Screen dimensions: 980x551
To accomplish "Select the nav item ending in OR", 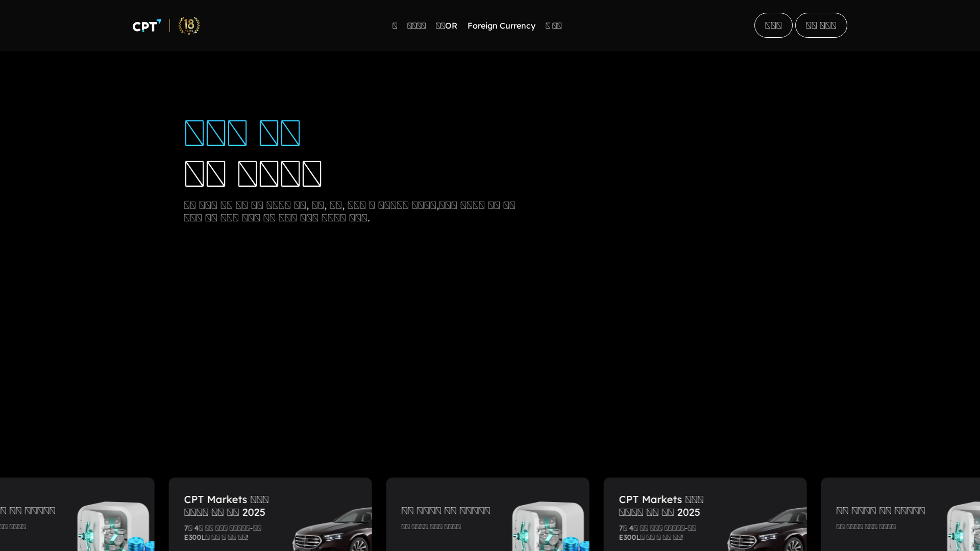I will point(446,26).
